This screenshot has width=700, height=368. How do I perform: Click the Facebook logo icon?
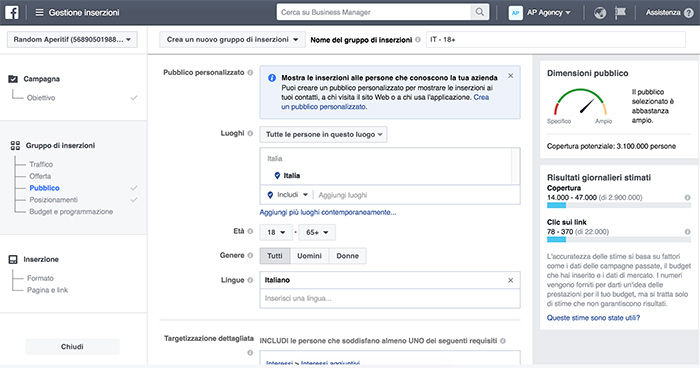[x=12, y=12]
